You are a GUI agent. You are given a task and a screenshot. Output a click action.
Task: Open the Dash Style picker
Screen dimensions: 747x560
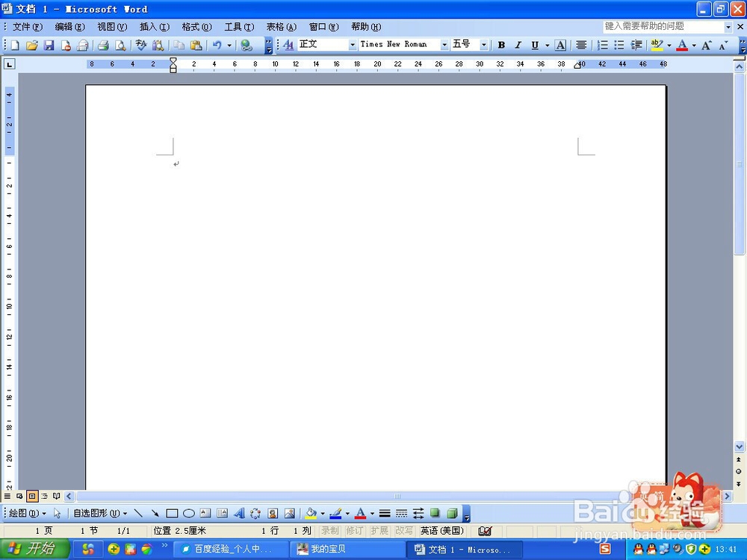(x=402, y=513)
